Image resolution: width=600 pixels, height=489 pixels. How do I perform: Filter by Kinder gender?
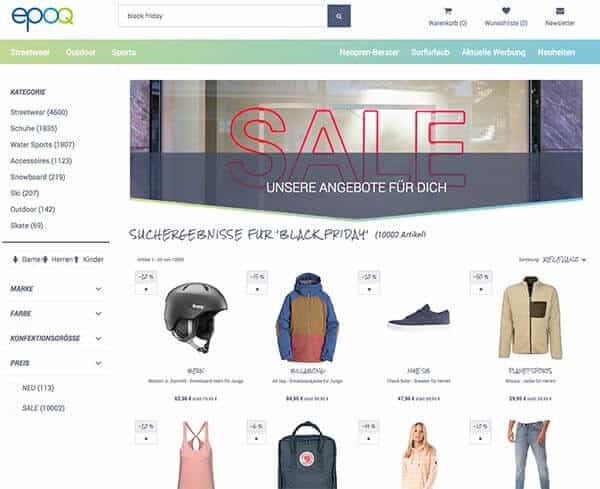coord(88,259)
